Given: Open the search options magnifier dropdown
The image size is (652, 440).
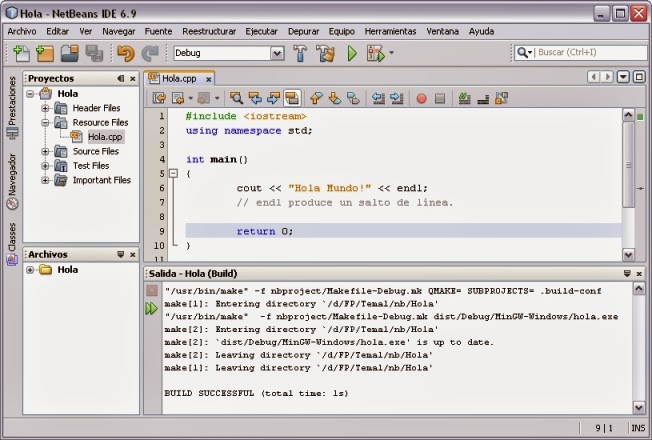Looking at the screenshot, I should pyautogui.click(x=524, y=52).
